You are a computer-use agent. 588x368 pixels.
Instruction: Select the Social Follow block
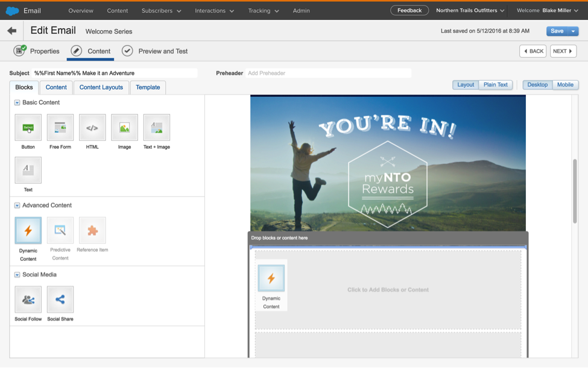click(28, 299)
